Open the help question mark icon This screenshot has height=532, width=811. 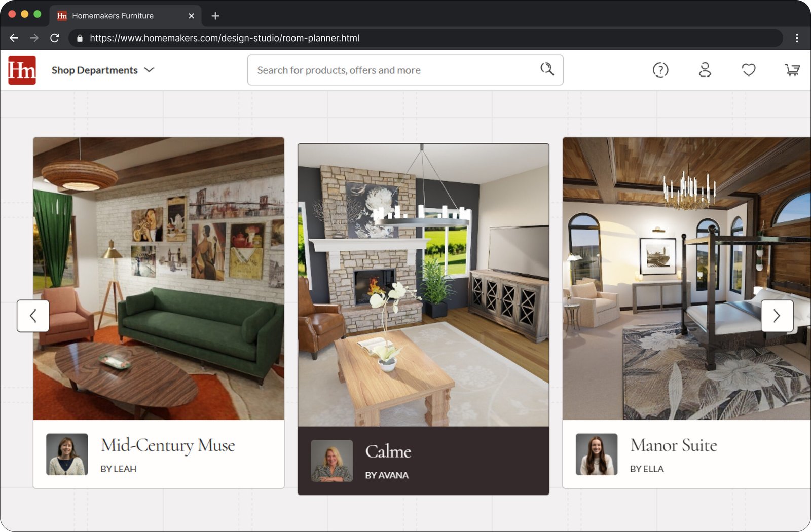coord(660,70)
